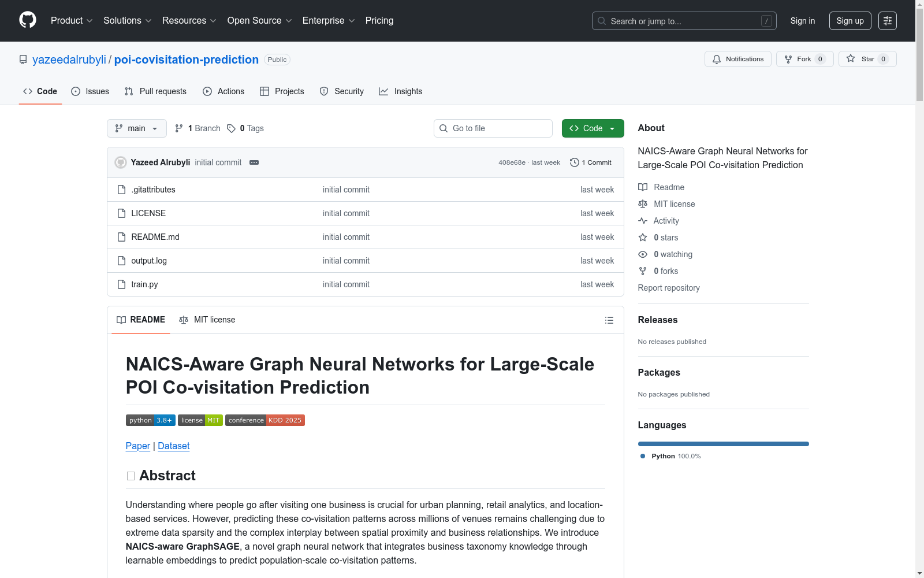Click the page vertical scrollbar thumb
This screenshot has height=578, width=924.
(x=919, y=55)
